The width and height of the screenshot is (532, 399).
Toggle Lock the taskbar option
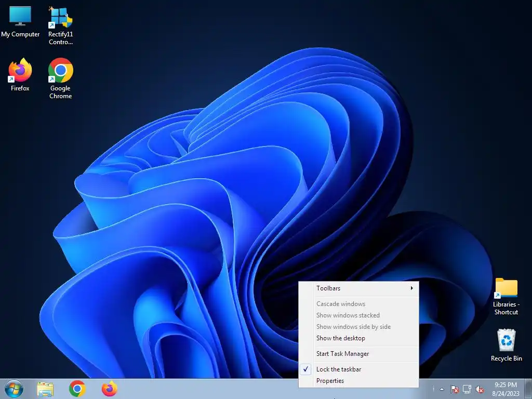tap(358, 369)
